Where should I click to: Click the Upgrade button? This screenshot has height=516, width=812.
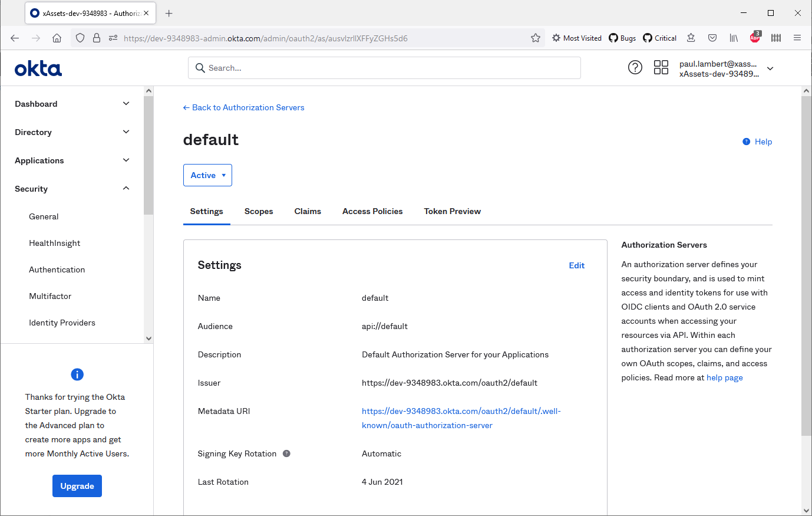(77, 485)
